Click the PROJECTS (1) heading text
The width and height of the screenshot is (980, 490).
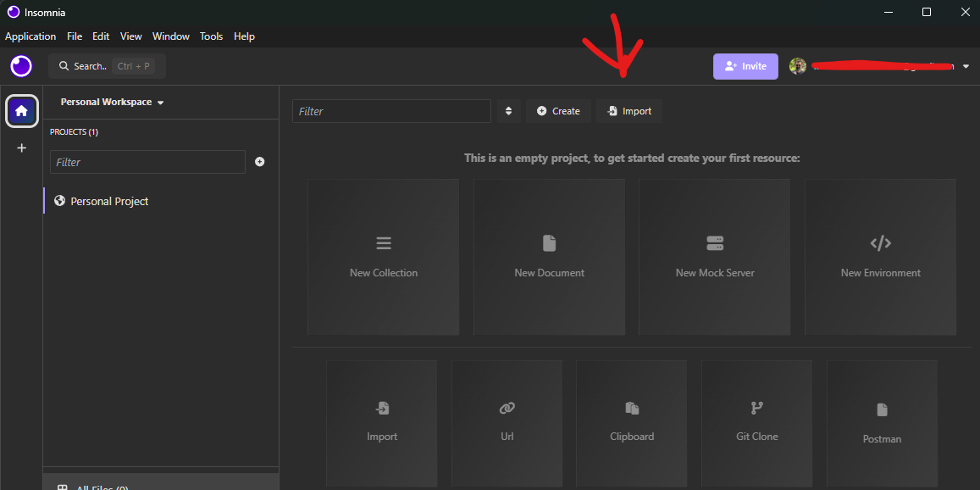tap(74, 132)
